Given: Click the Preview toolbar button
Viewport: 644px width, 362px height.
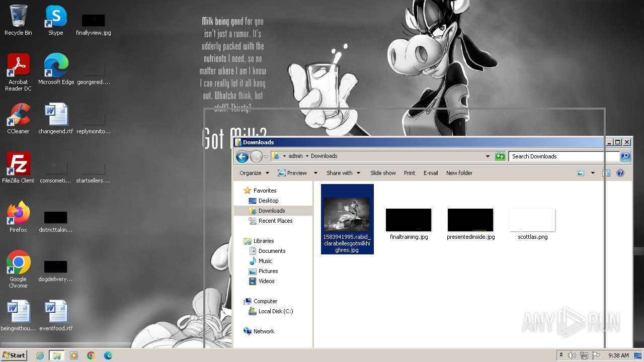Looking at the screenshot, I should [292, 173].
